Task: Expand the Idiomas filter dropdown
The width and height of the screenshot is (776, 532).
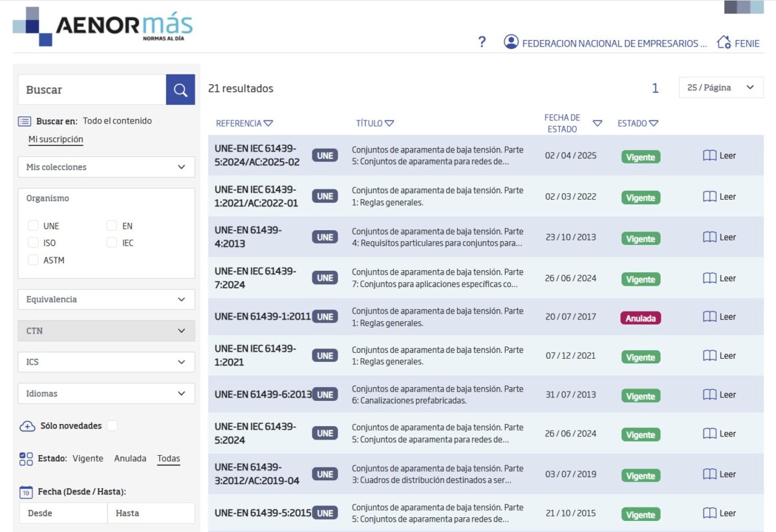Action: [x=106, y=394]
